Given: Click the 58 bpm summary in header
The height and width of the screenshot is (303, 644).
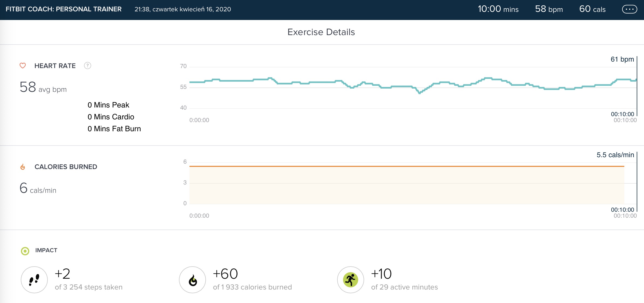Looking at the screenshot, I should tap(549, 9).
